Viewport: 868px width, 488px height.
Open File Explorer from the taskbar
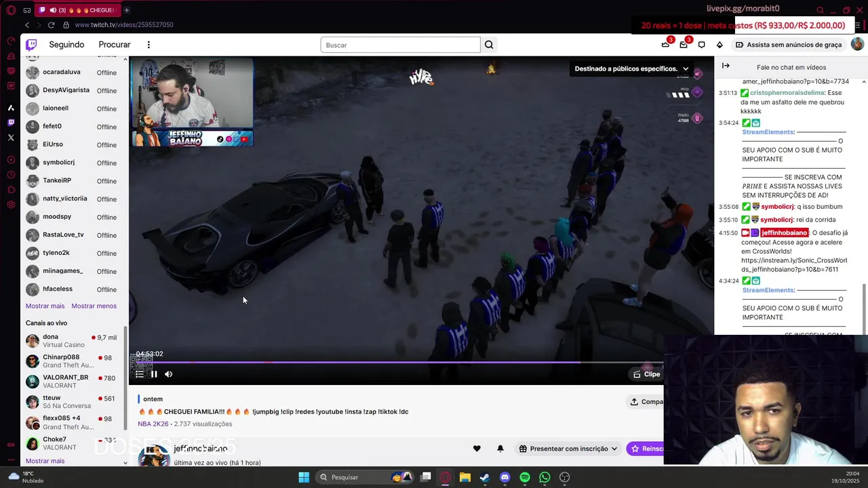(465, 477)
